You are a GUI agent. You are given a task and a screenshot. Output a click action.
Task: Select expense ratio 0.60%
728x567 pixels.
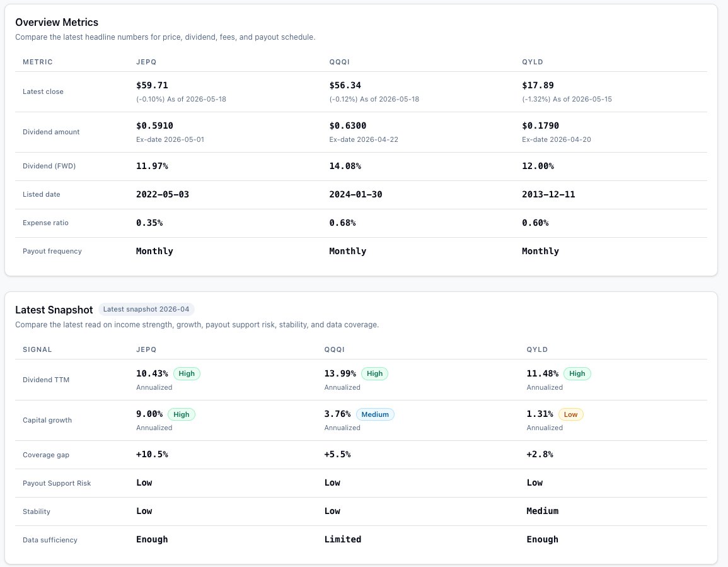[535, 223]
